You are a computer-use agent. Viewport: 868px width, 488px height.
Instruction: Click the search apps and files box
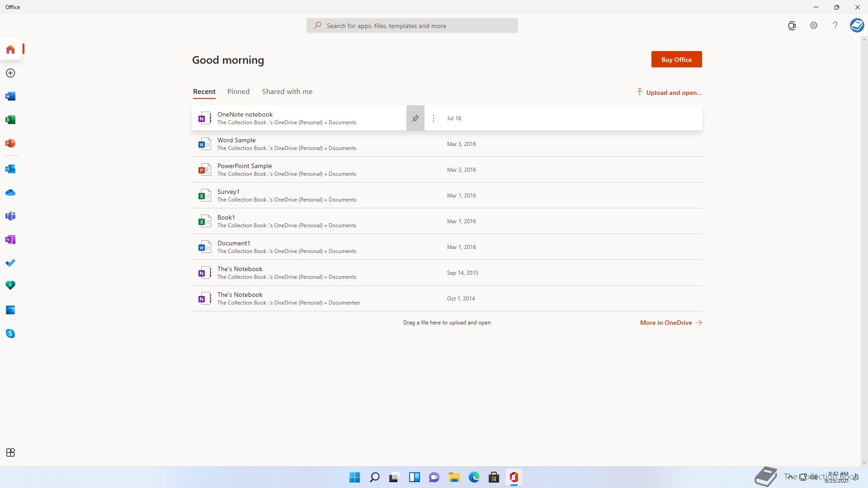tap(412, 26)
